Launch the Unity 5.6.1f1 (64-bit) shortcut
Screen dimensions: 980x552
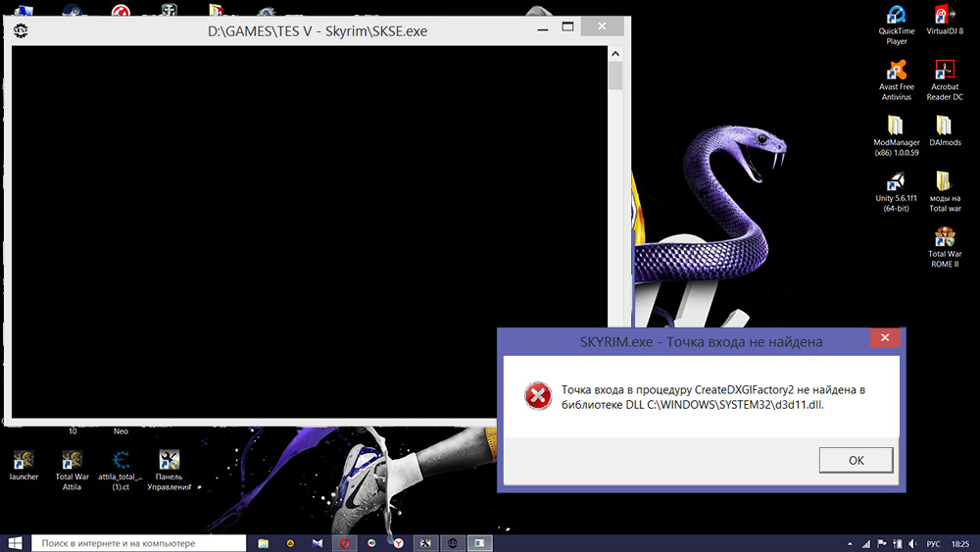[x=896, y=181]
